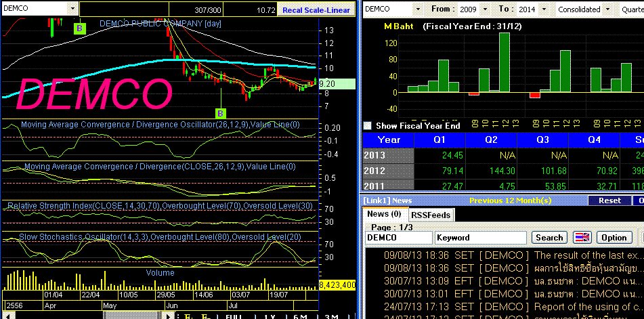This screenshot has height=319, width=644.
Task: Click the F- zoom icon under the chart
Action: coord(205,316)
